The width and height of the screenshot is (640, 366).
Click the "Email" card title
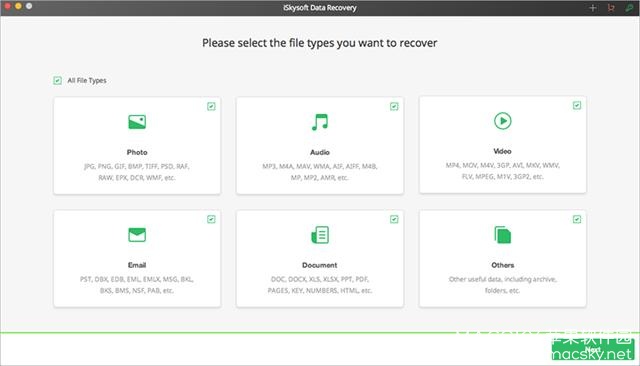tap(137, 265)
